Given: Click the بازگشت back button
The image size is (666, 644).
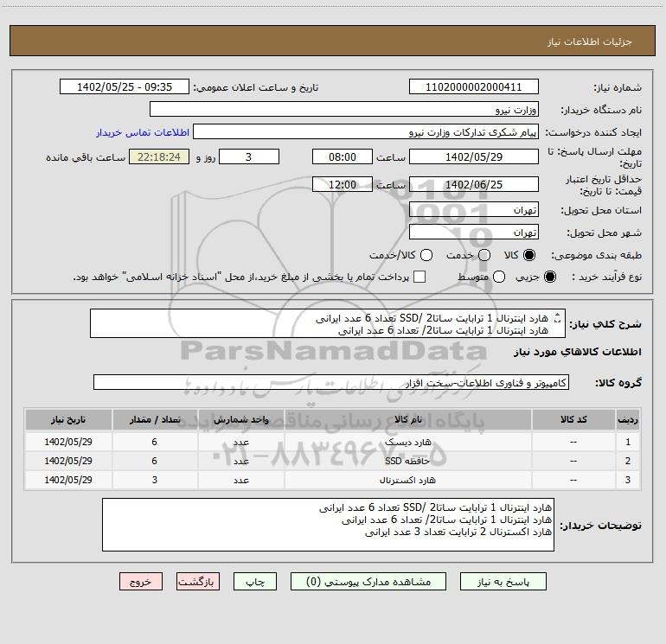Looking at the screenshot, I should pyautogui.click(x=198, y=581).
